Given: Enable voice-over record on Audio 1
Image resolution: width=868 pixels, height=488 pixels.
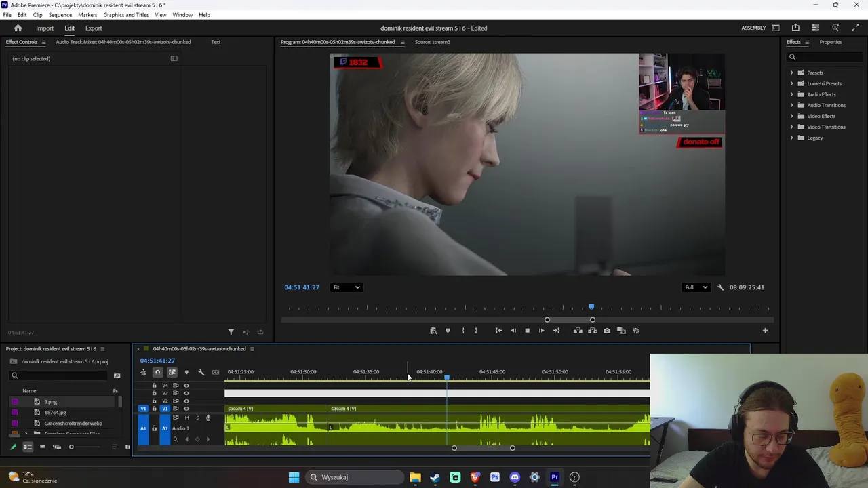Looking at the screenshot, I should click(208, 418).
